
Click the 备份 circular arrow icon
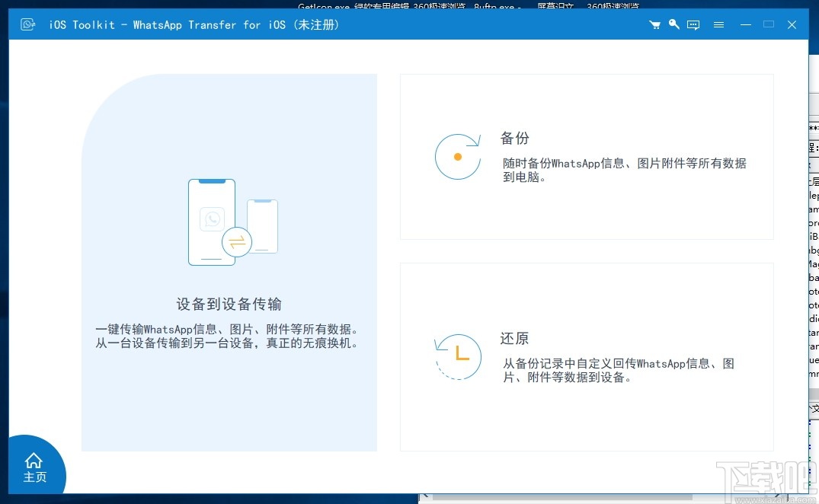click(458, 157)
